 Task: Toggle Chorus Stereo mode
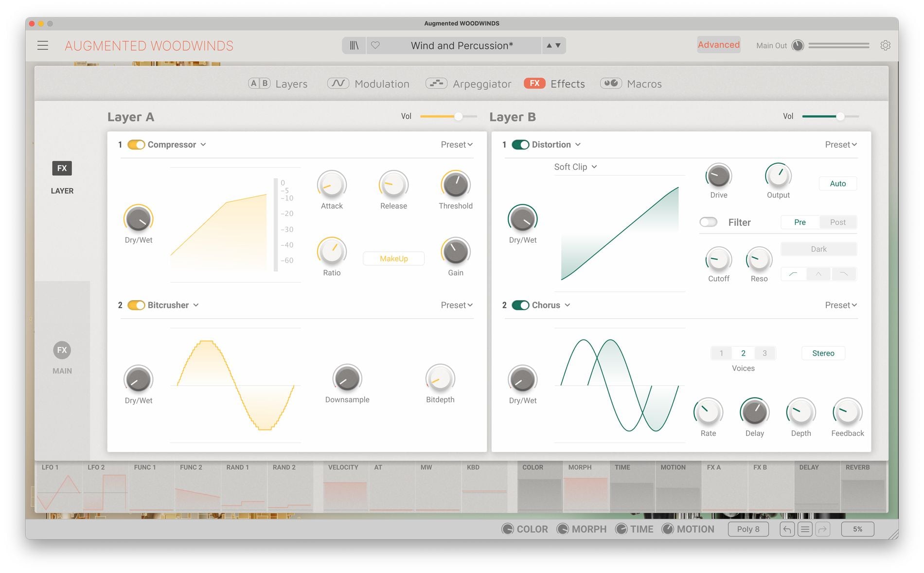823,354
